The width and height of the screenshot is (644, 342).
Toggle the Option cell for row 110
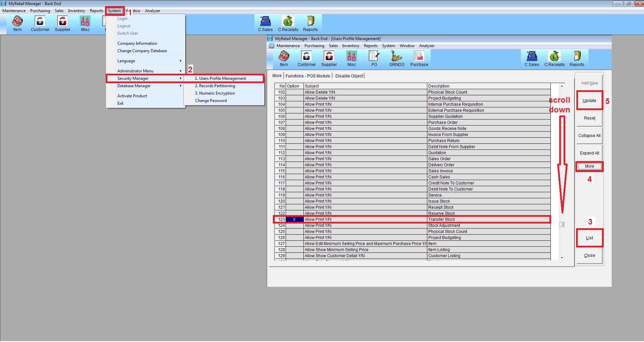coord(294,141)
